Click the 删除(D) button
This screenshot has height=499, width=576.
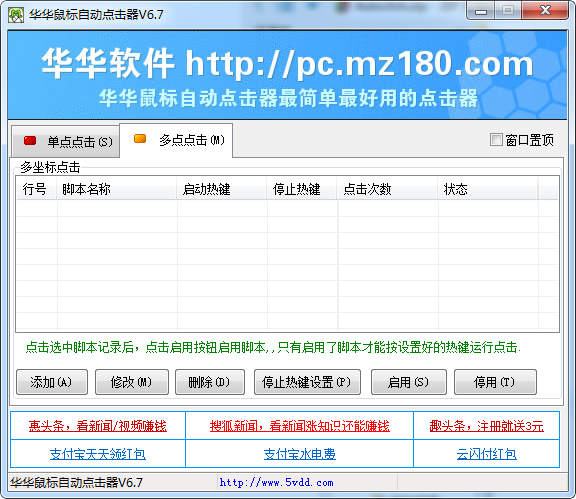pos(210,382)
